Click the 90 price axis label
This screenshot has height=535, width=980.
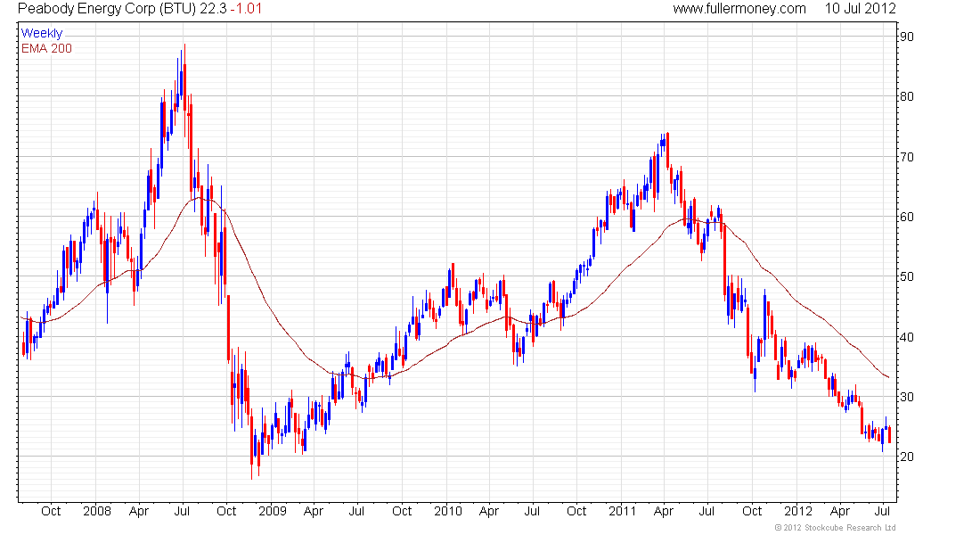(x=906, y=37)
